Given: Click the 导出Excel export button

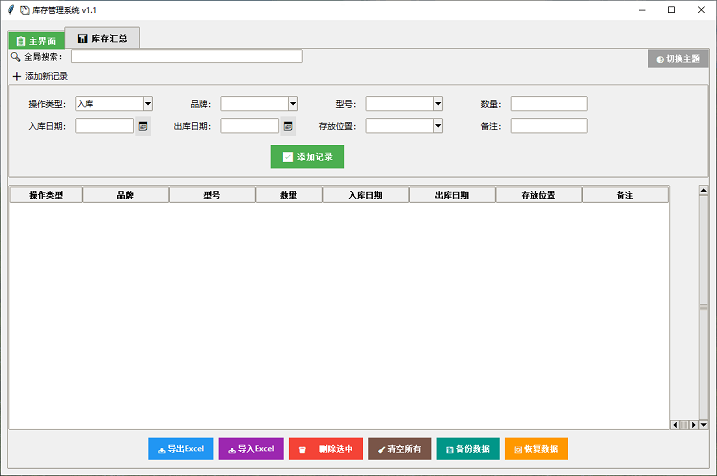Looking at the screenshot, I should point(180,449).
